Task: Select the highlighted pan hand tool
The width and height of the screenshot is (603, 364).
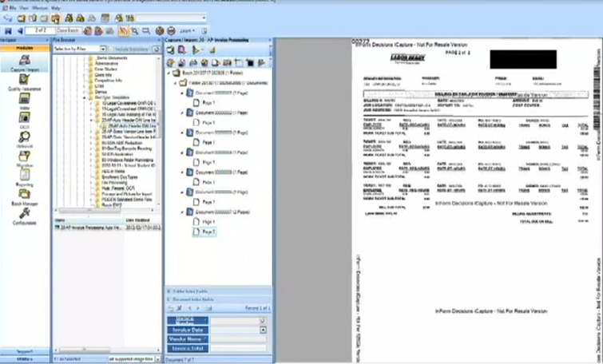Action: coord(124,31)
